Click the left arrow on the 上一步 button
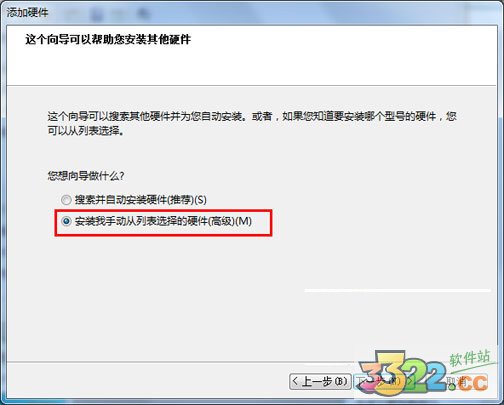The width and height of the screenshot is (504, 405). click(x=295, y=381)
